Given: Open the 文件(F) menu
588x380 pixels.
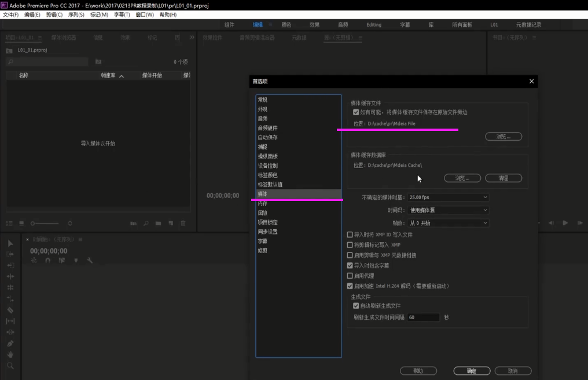Looking at the screenshot, I should [x=11, y=14].
